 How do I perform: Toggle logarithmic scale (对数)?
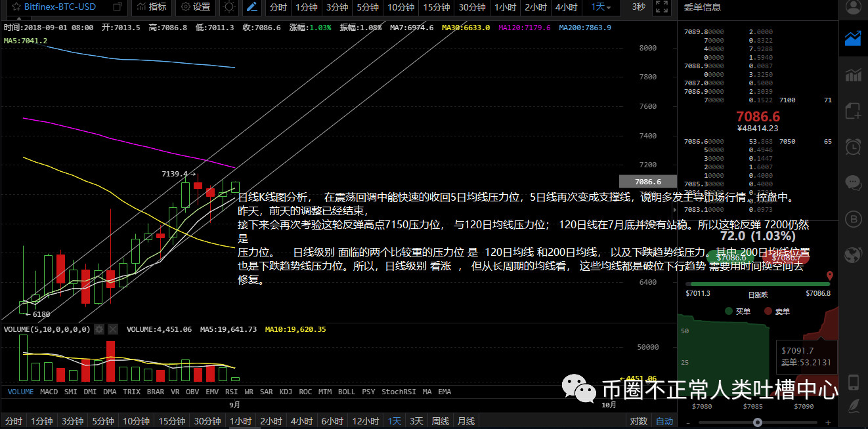(638, 421)
